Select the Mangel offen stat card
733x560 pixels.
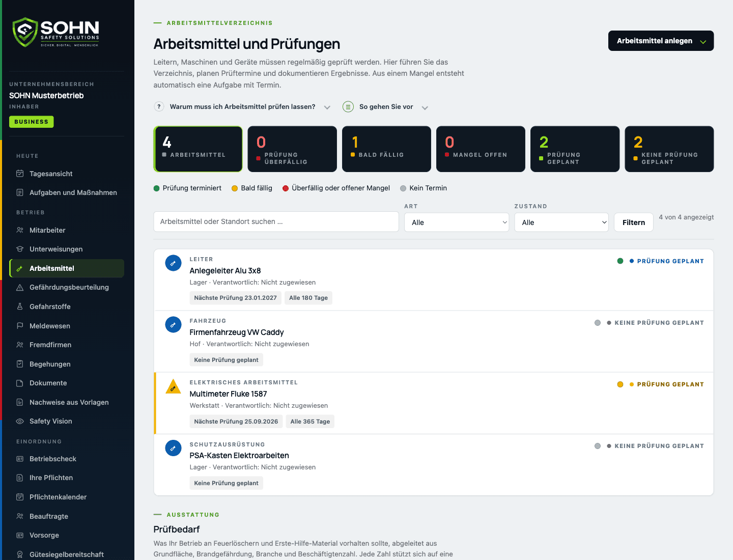tap(481, 149)
